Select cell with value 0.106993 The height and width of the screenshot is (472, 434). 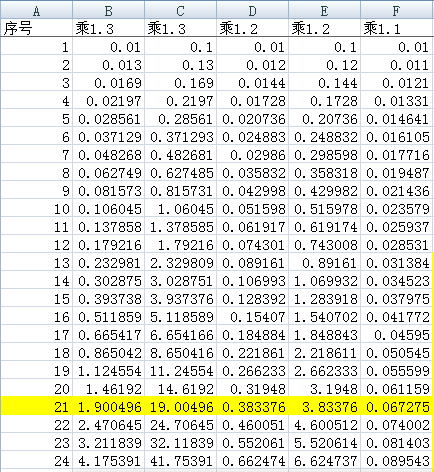252,281
